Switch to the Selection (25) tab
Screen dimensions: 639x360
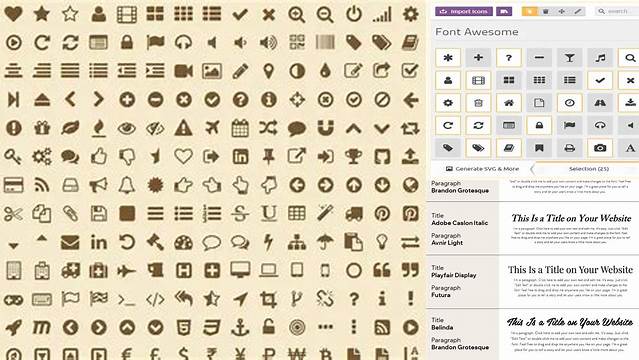tap(588, 168)
